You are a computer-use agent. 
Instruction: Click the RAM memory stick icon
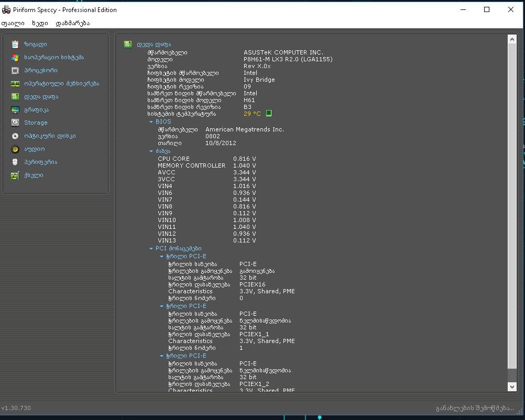coord(15,84)
